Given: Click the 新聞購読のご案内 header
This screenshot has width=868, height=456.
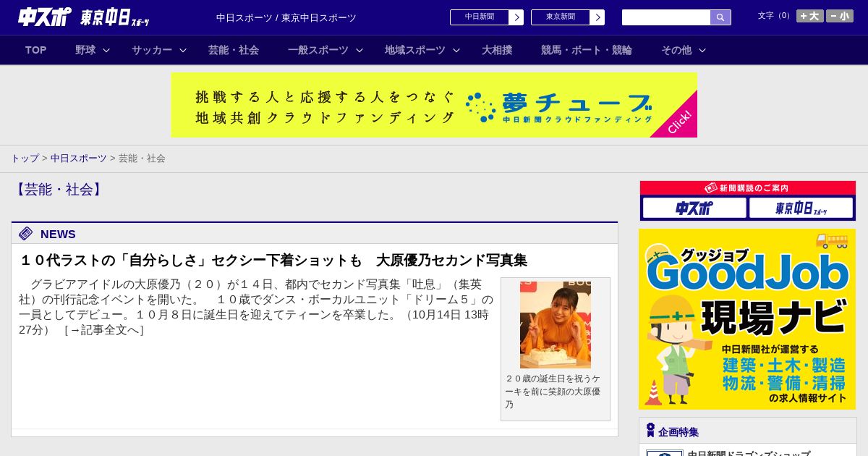Looking at the screenshot, I should tap(747, 187).
